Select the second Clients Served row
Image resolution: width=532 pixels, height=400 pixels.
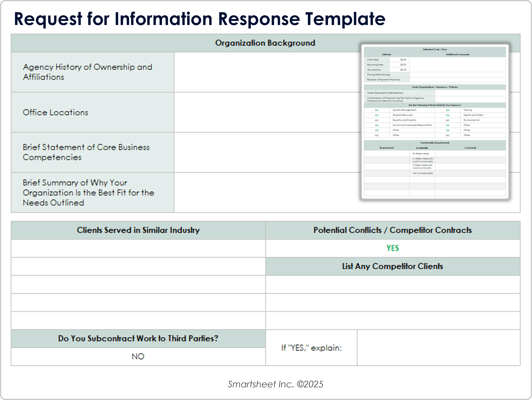coord(138,266)
